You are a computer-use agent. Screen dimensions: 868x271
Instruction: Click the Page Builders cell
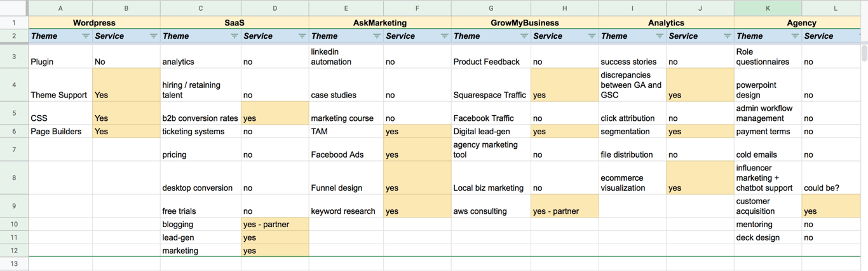point(60,131)
